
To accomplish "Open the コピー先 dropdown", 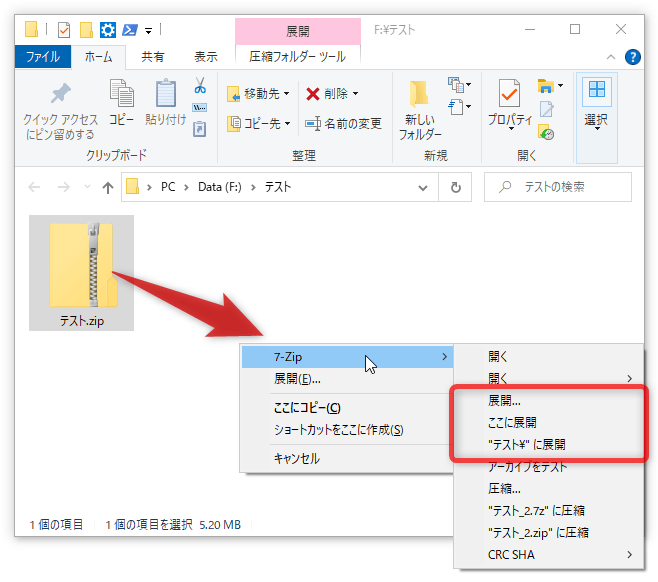I will point(258,123).
